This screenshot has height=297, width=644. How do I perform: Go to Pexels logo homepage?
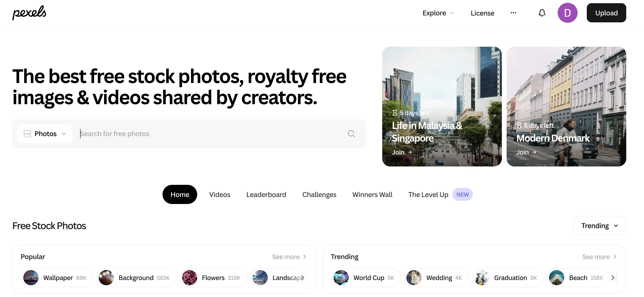click(x=29, y=13)
